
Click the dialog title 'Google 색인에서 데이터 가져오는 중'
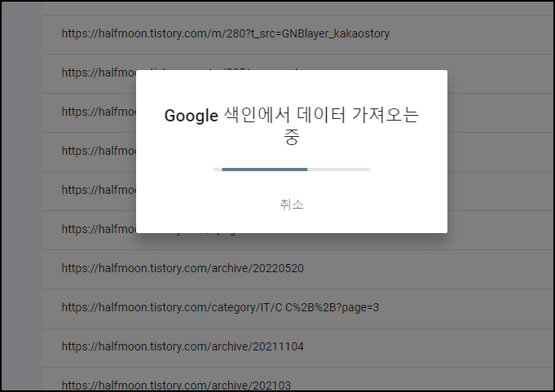[292, 126]
